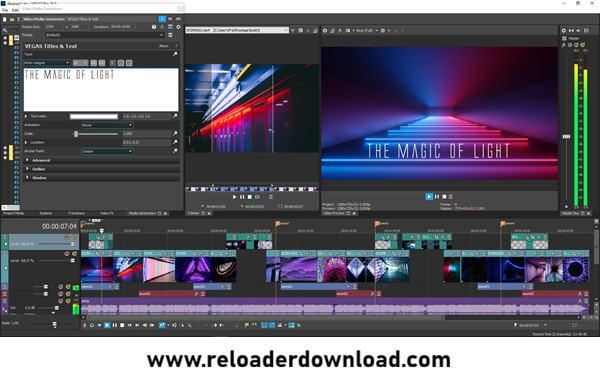
Task: Toggle Enable Snapping on timeline toolbar
Action: tap(264, 325)
